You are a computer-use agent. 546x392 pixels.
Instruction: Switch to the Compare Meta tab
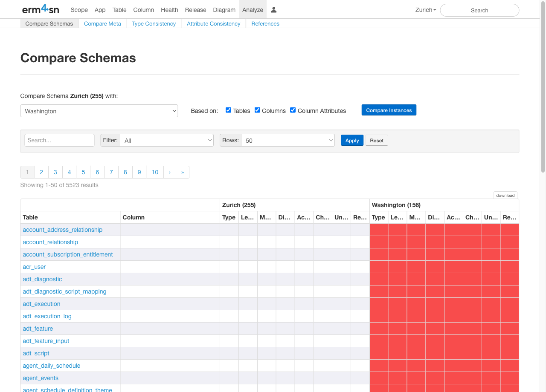102,23
